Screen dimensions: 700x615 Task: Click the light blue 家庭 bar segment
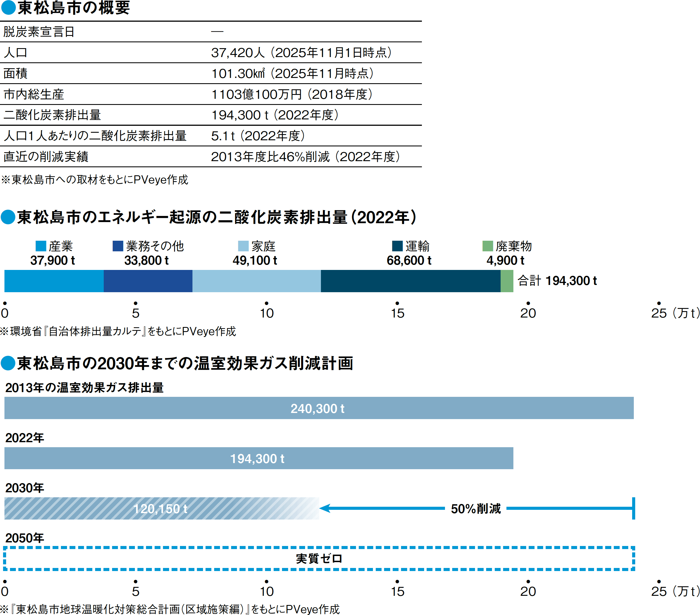pos(256,281)
